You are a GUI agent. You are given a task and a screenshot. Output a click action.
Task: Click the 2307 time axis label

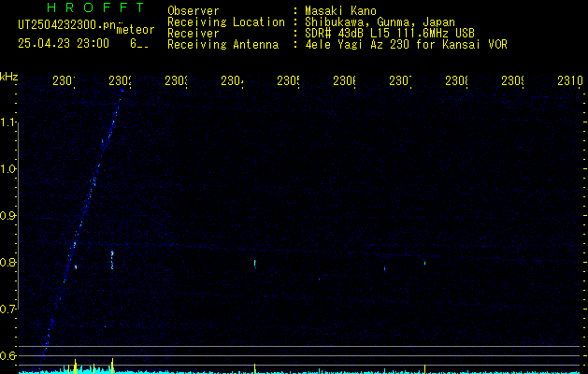400,80
